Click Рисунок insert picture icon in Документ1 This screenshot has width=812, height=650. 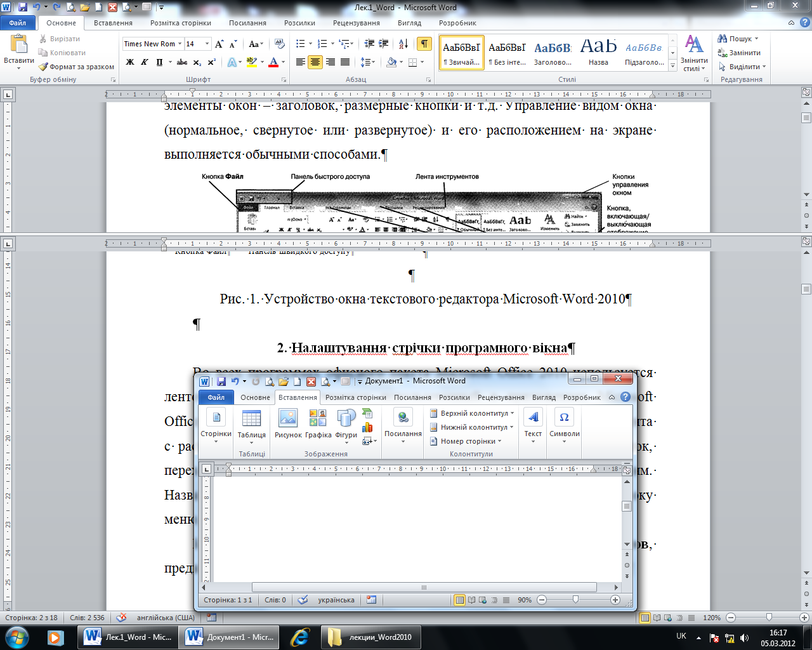tap(288, 424)
